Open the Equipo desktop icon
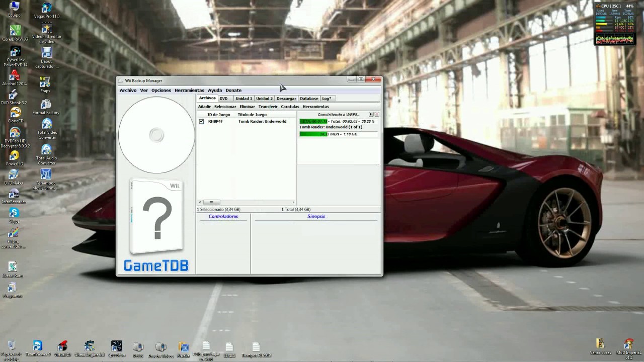644x362 pixels. click(15, 10)
